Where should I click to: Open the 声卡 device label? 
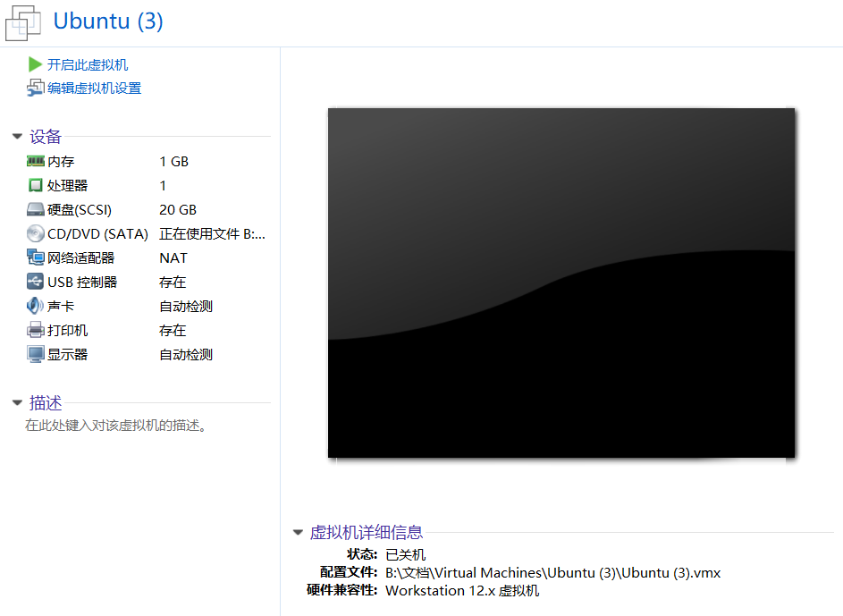pos(61,307)
